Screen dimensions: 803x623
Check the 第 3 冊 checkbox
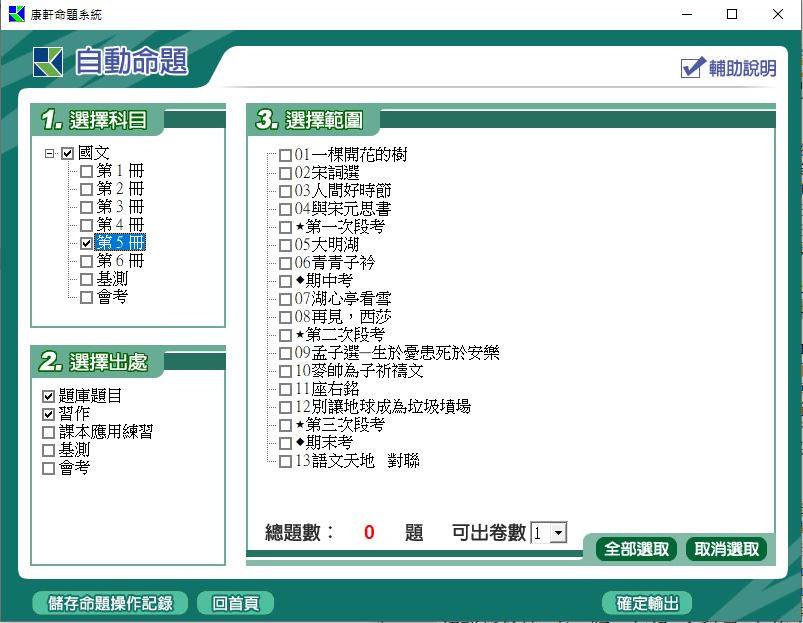pyautogui.click(x=87, y=207)
